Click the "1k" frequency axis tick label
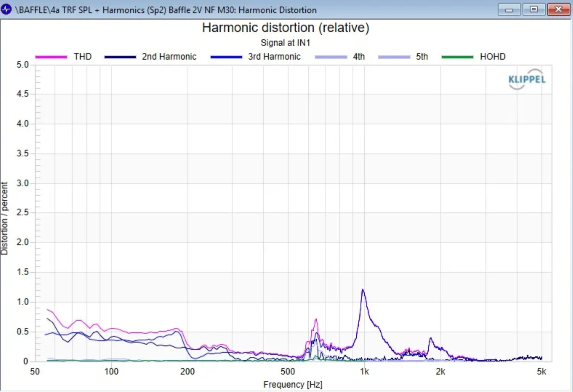This screenshot has width=573, height=392. point(364,372)
